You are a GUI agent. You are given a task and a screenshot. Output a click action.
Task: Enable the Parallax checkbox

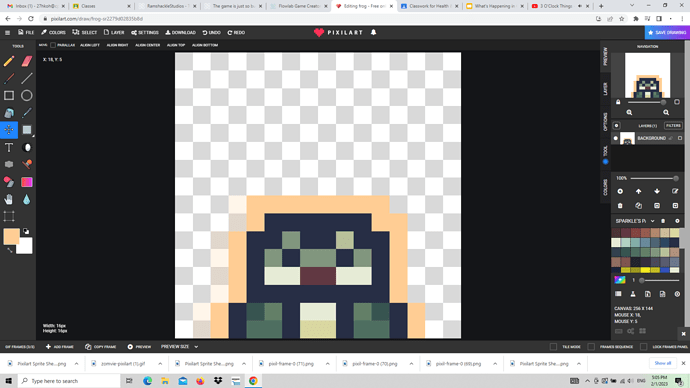click(53, 45)
